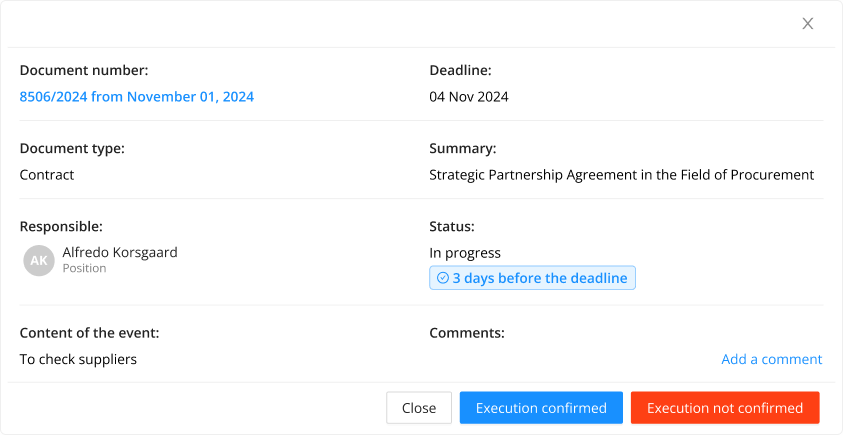Click the 3 days before the deadline badge

pyautogui.click(x=532, y=278)
